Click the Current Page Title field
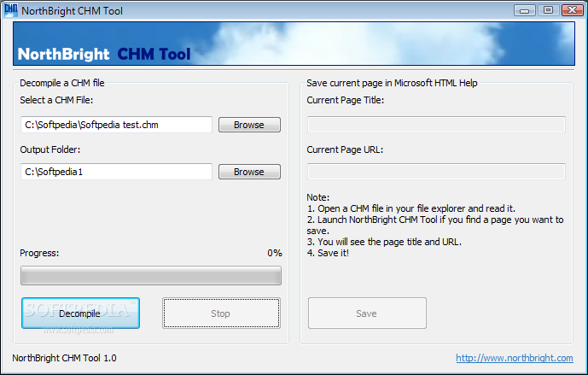 (x=436, y=125)
